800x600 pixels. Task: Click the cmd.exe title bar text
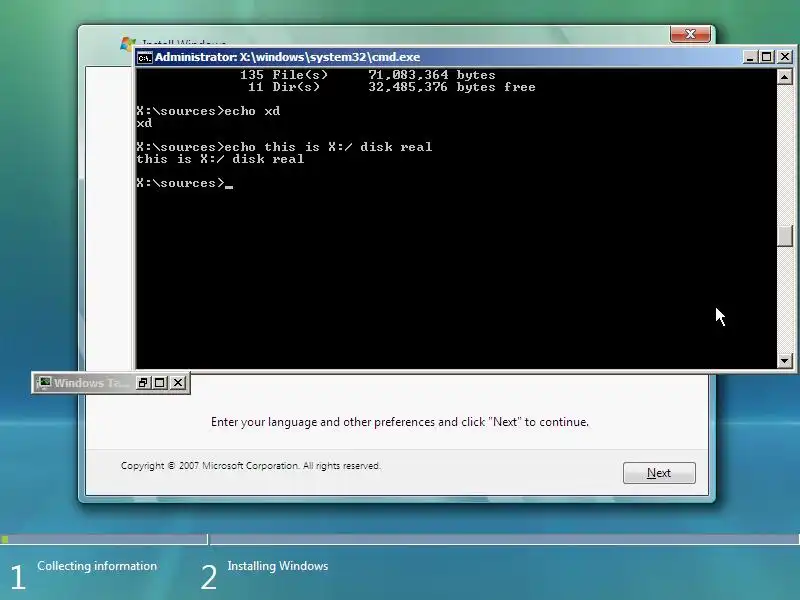pyautogui.click(x=287, y=57)
